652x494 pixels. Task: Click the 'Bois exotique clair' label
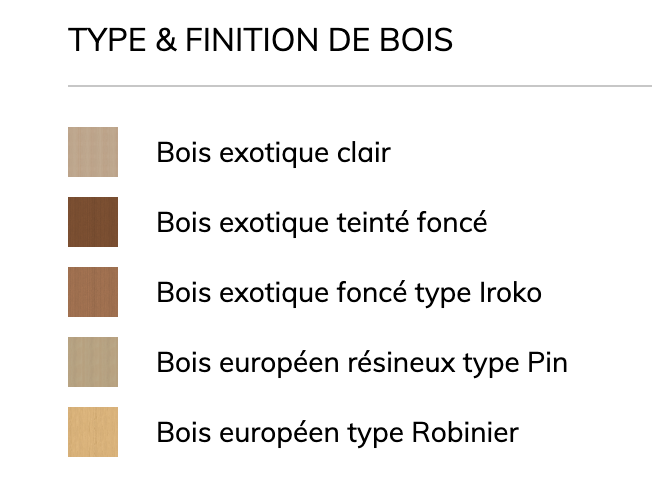click(273, 153)
